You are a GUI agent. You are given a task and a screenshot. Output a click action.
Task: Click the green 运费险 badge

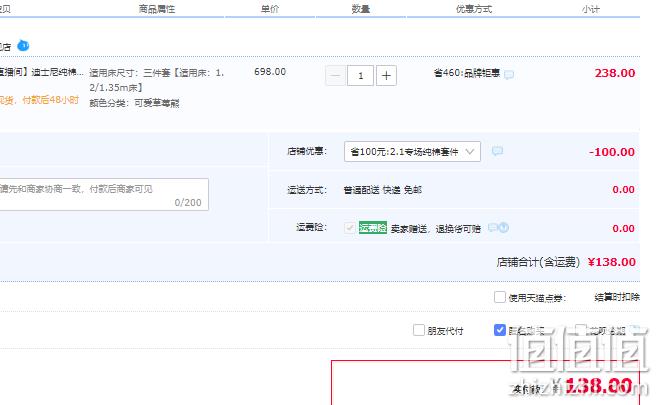(x=373, y=228)
